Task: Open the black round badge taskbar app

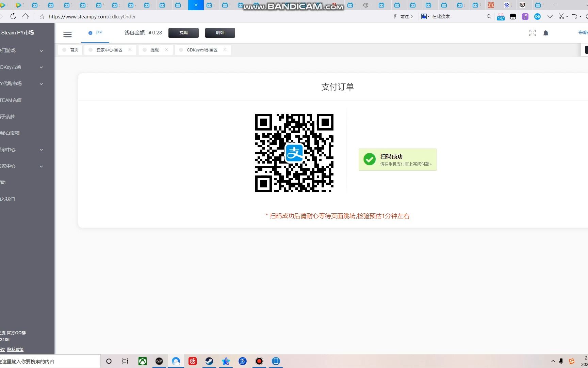Action: pos(159,361)
